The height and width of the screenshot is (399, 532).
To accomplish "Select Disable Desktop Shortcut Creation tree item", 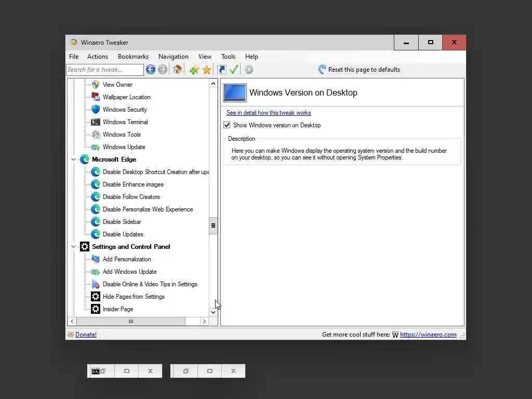I will pyautogui.click(x=156, y=172).
